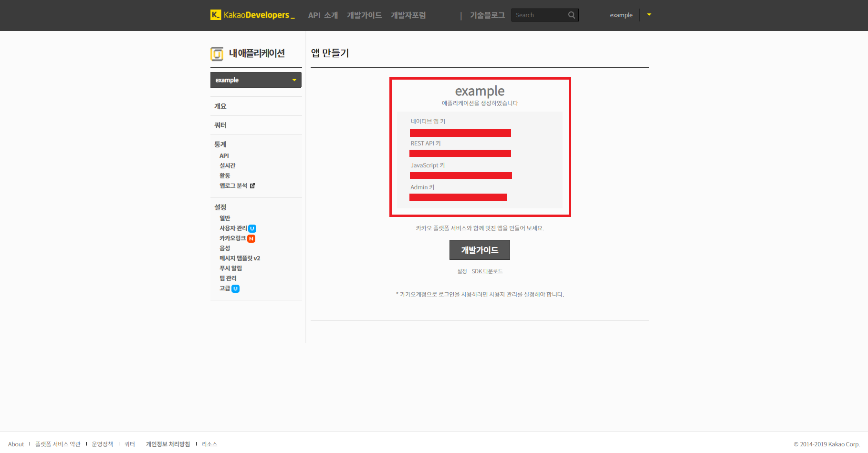Select 쿼터 in the sidebar

pos(220,125)
